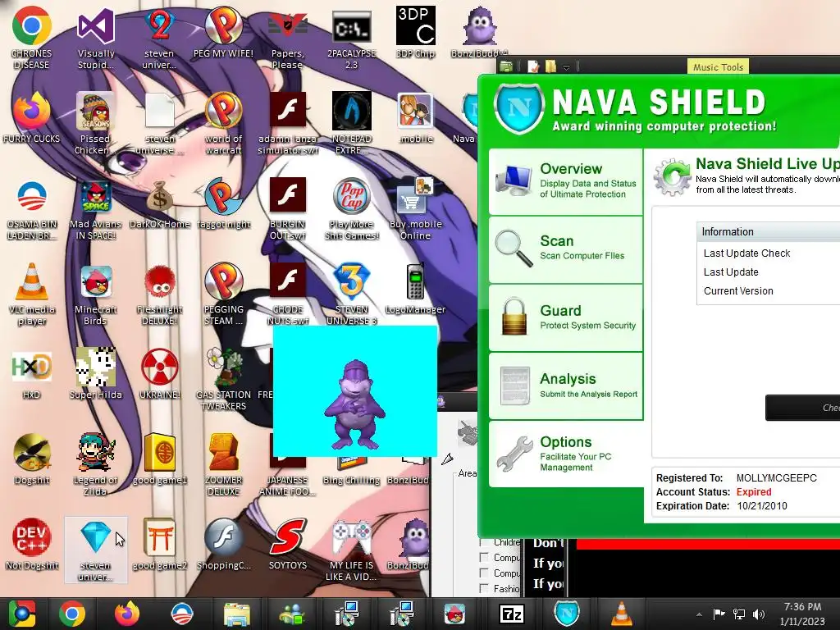Click the 'Last Update Check' row
The image size is (840, 630).
click(x=769, y=253)
